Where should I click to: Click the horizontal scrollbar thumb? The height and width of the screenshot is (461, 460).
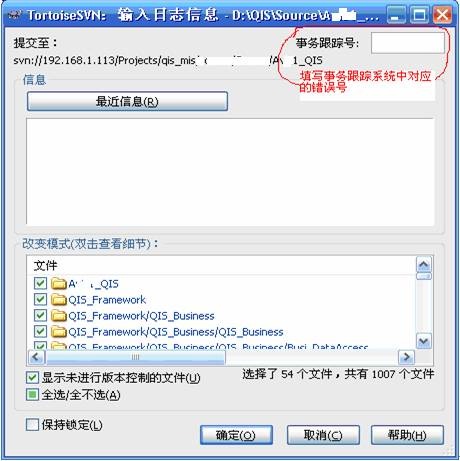click(135, 357)
